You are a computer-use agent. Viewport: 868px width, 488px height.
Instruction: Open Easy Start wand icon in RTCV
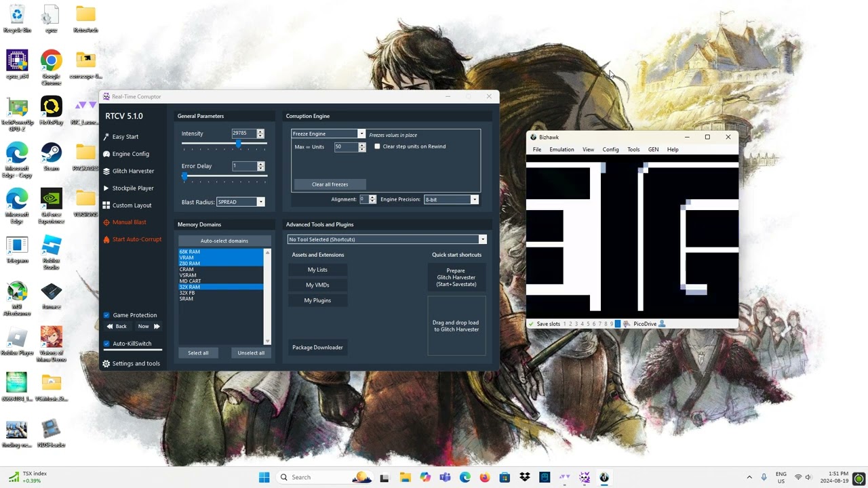click(x=106, y=137)
